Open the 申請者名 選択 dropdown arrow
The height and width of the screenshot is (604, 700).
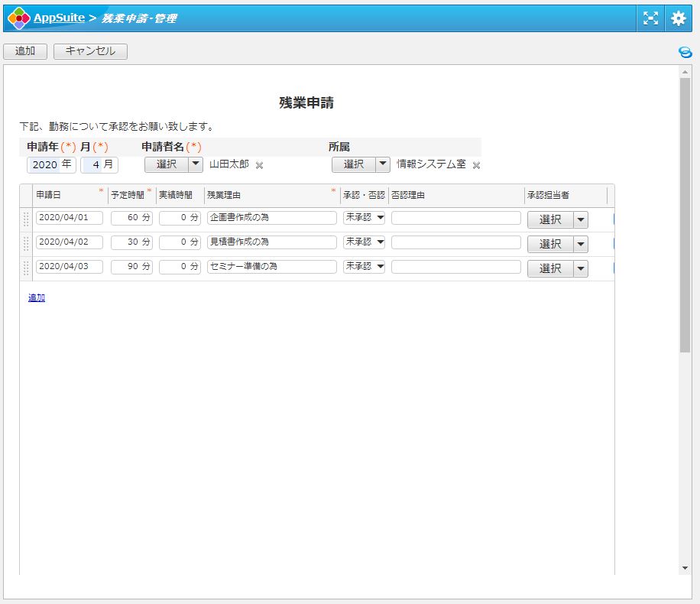coord(196,164)
